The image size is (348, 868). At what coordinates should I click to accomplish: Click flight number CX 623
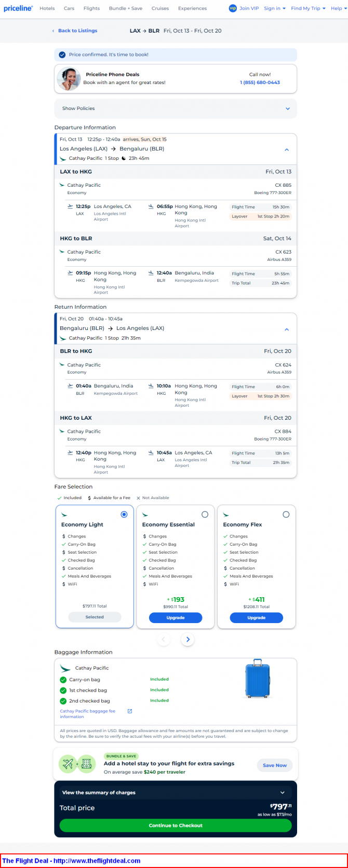pyautogui.click(x=283, y=252)
